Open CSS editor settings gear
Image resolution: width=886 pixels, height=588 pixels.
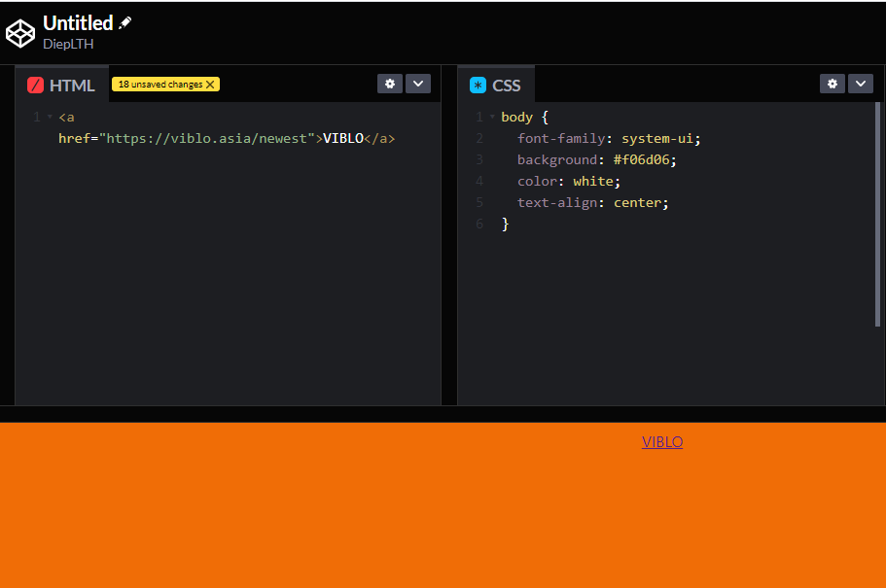click(833, 84)
